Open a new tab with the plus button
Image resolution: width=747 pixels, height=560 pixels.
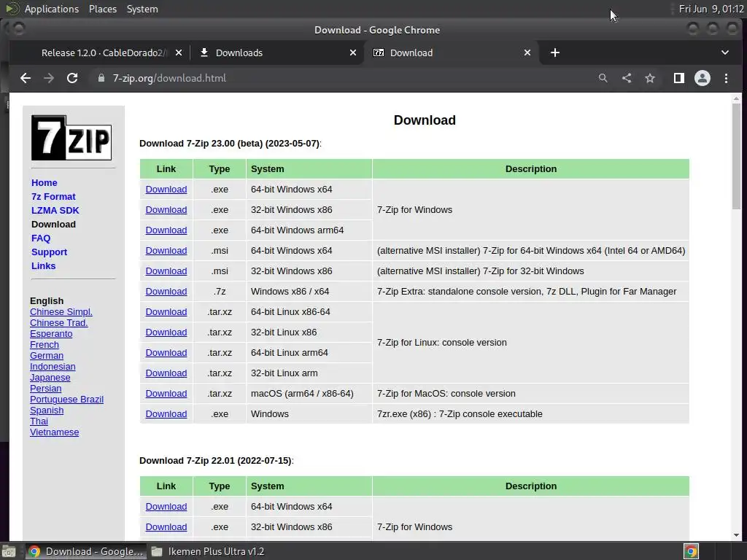(555, 52)
